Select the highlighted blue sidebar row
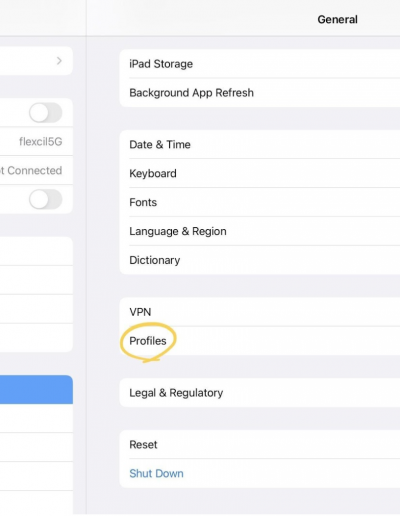Viewport: 400px width, 516px height. point(36,390)
